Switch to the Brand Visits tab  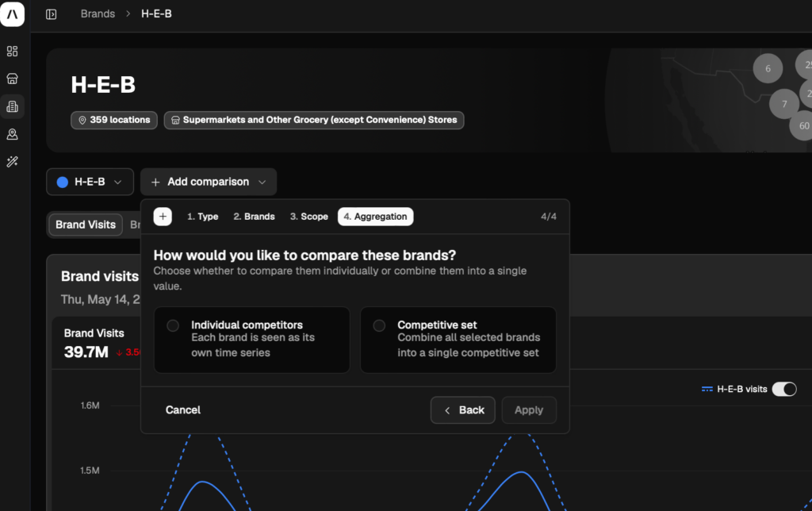86,225
